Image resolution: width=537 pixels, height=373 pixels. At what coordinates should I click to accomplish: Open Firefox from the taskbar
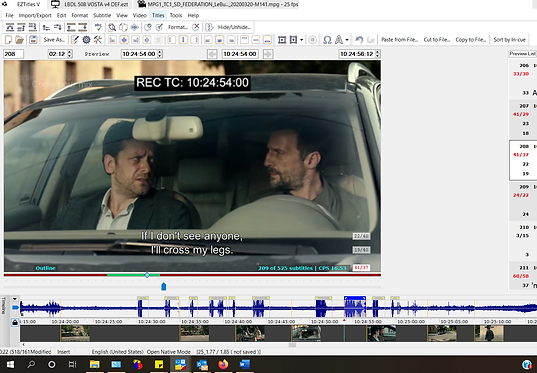[223, 364]
